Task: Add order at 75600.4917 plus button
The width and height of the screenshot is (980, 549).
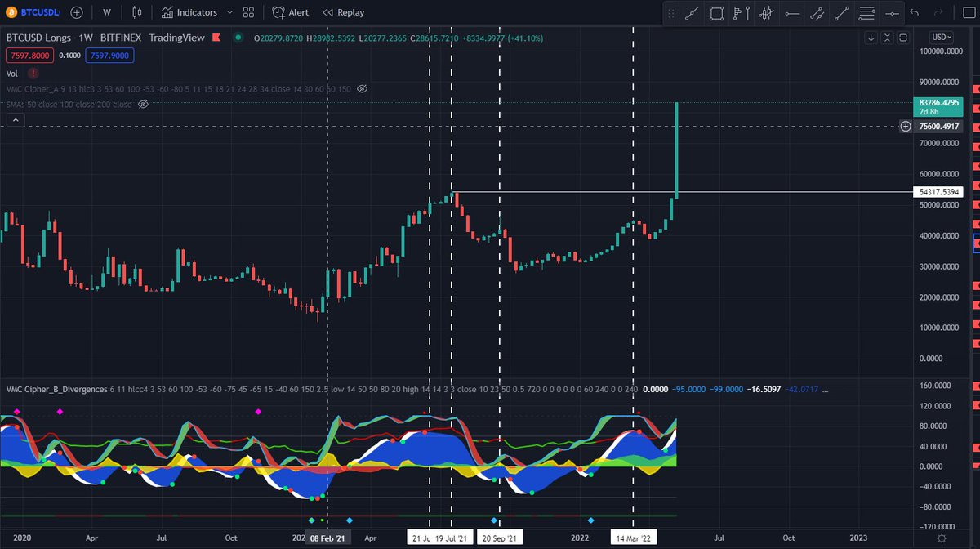Action: [x=906, y=126]
